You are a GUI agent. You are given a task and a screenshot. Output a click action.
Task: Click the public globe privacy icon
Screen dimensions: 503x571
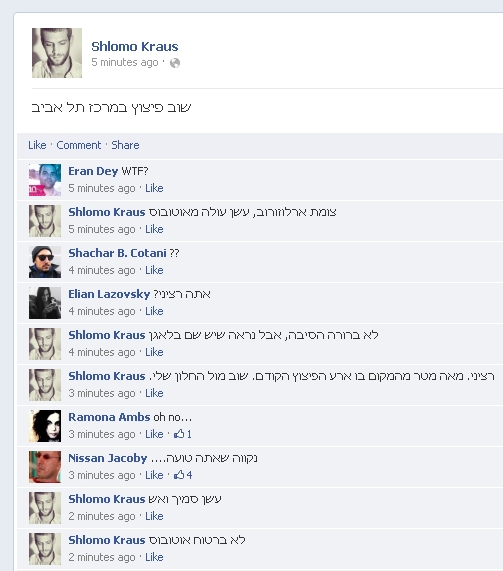pyautogui.click(x=175, y=63)
